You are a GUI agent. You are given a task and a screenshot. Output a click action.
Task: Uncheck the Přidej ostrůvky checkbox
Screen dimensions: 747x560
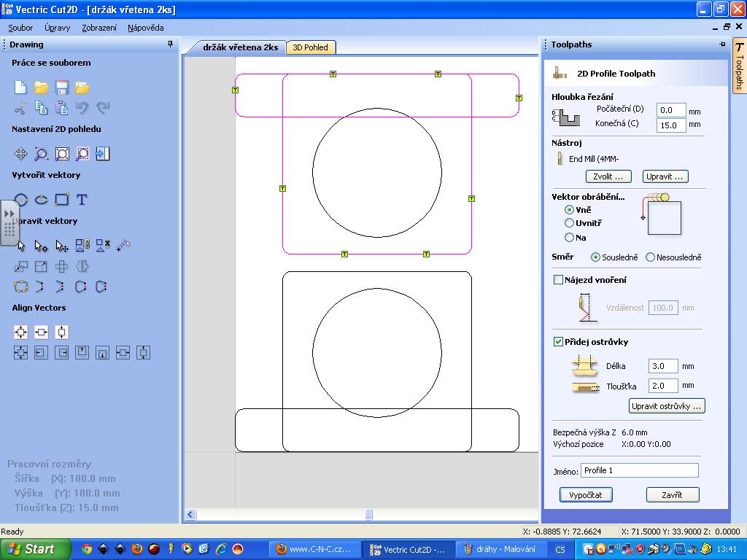coord(559,342)
